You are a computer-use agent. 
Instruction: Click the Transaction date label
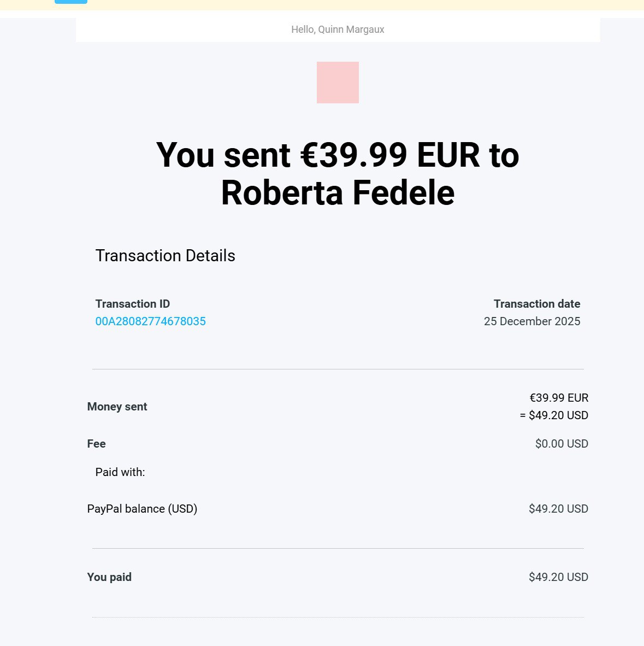[537, 304]
